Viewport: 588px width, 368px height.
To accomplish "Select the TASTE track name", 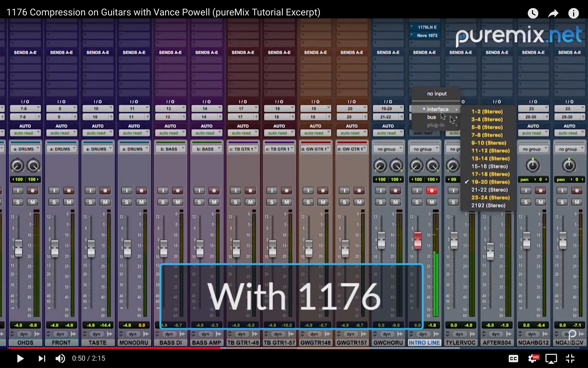I will (x=97, y=343).
